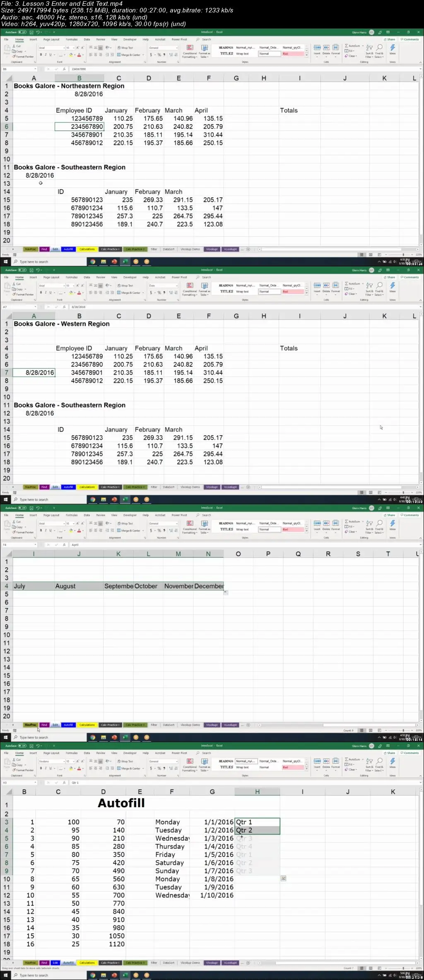Apply the Bad cell style in July–December window
Viewport: 424px width, 980px height.
(293, 530)
